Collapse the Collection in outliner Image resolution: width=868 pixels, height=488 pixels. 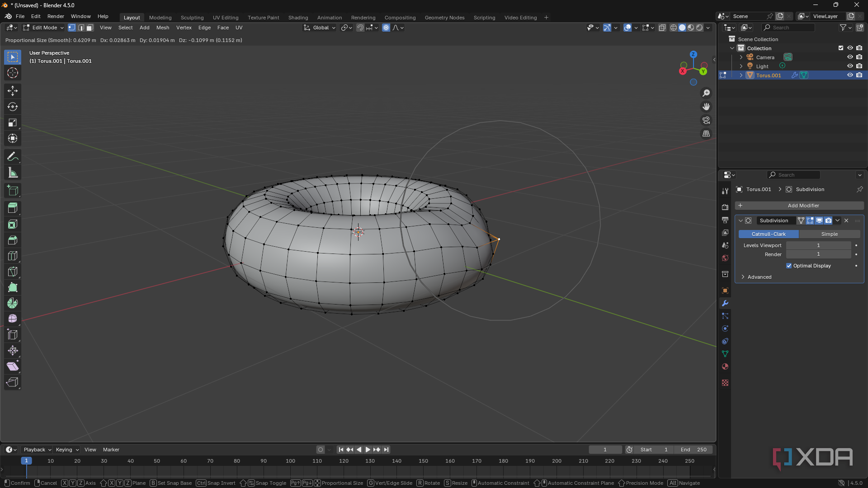click(732, 48)
